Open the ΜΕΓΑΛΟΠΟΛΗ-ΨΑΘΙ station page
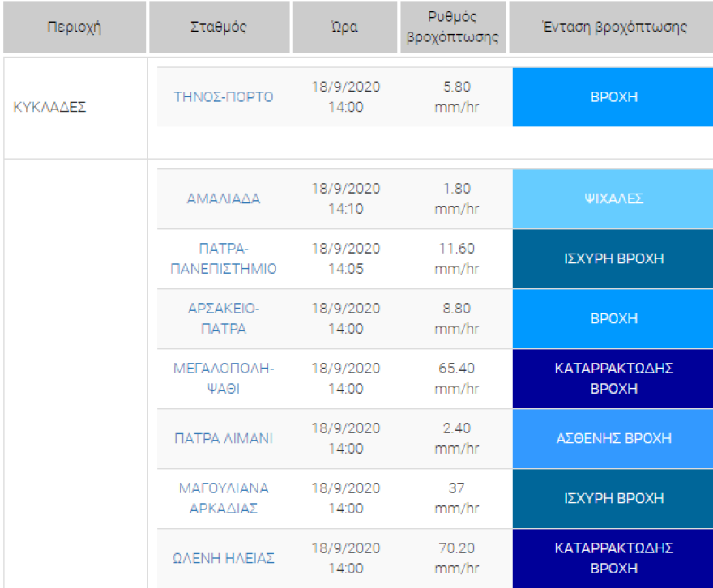This screenshot has height=588, width=713. 224,378
